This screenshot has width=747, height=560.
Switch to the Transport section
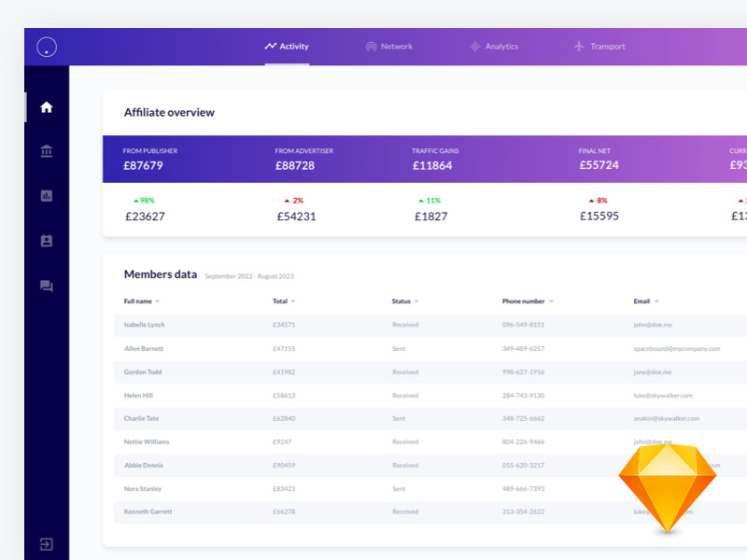600,46
